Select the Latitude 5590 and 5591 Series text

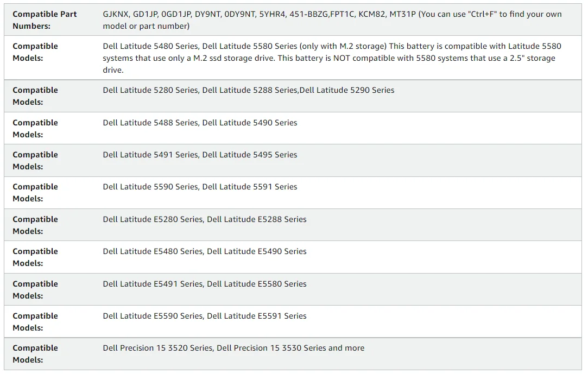200,187
